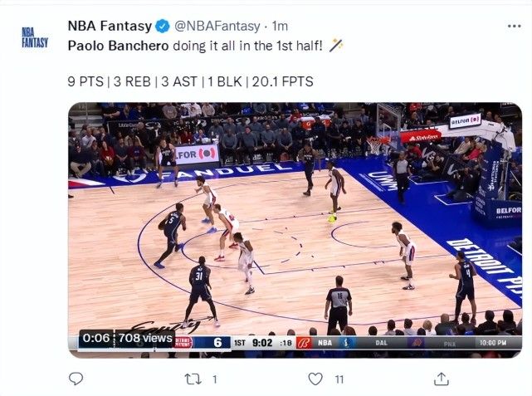
Task: Like the tweet with heart icon
Action: 315,379
